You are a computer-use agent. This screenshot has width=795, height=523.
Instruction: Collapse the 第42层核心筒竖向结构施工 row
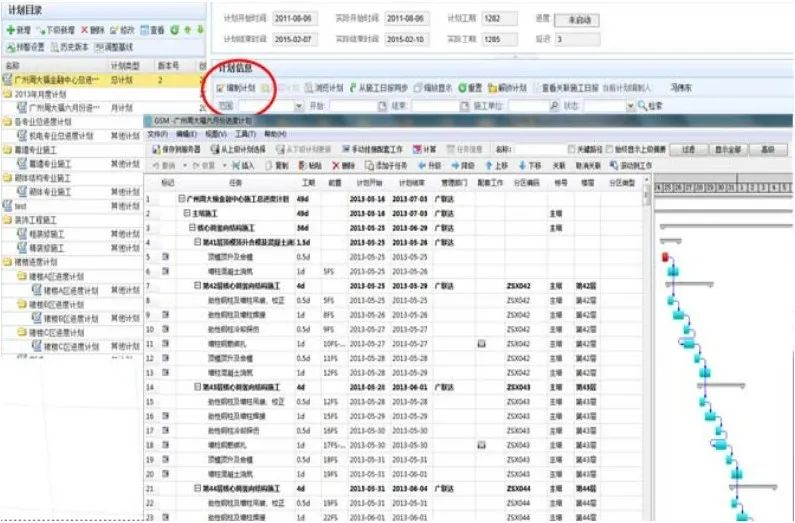click(x=196, y=285)
